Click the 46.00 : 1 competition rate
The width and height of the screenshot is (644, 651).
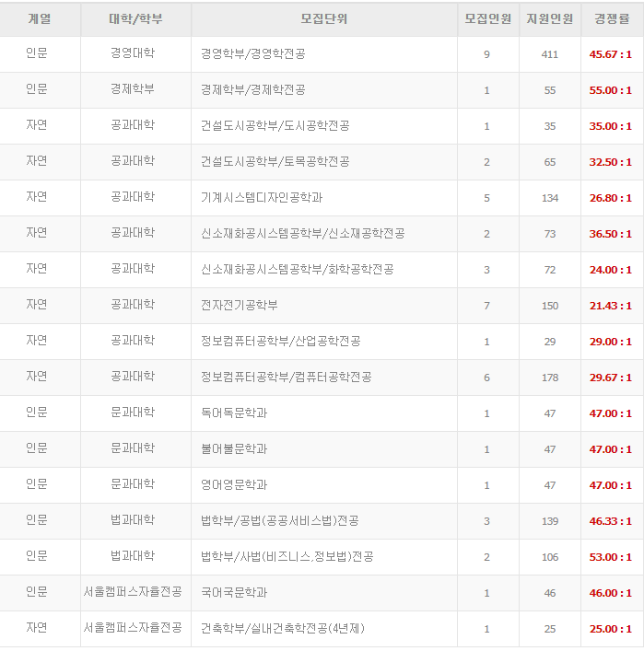point(610,593)
